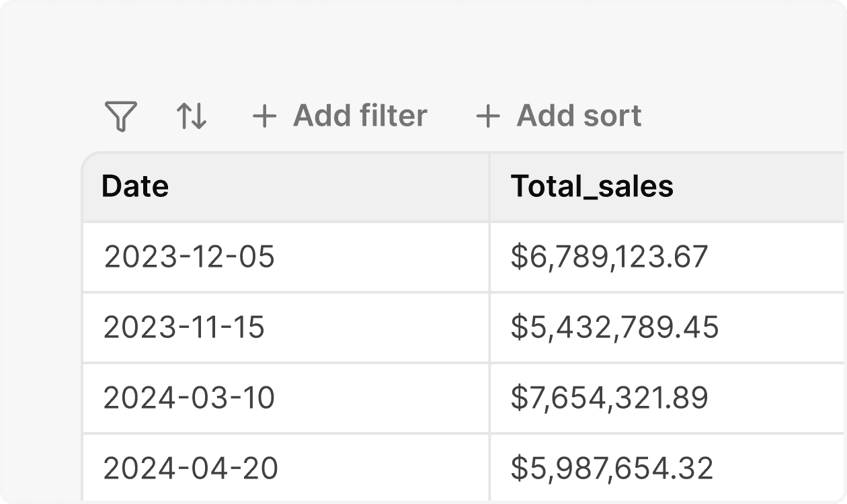Click the $6,789,123.67 sales cell
This screenshot has width=847, height=504.
tap(609, 257)
